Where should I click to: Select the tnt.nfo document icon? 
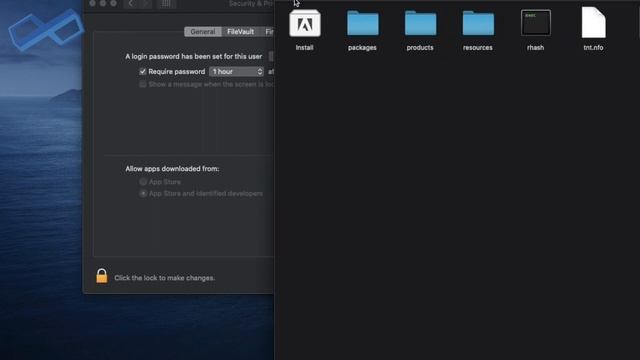[x=593, y=22]
